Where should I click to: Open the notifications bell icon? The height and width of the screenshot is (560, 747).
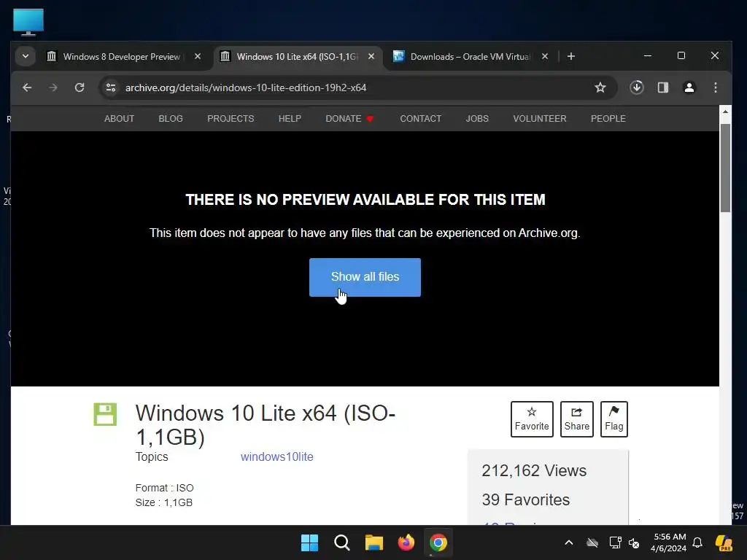tap(697, 542)
